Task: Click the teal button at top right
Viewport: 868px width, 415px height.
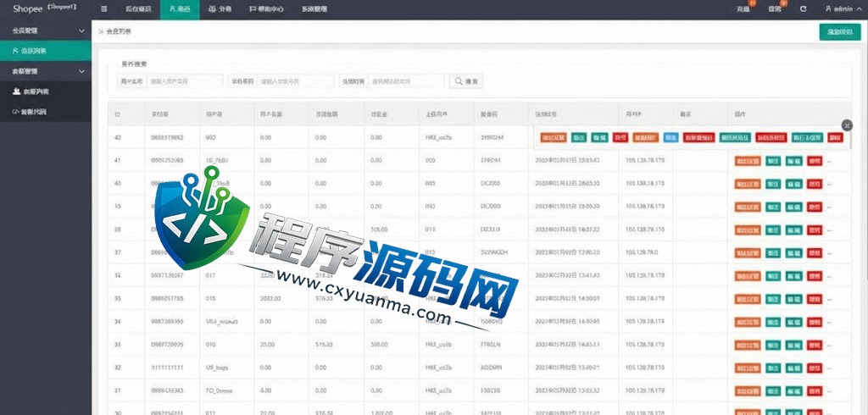Action: pos(840,32)
